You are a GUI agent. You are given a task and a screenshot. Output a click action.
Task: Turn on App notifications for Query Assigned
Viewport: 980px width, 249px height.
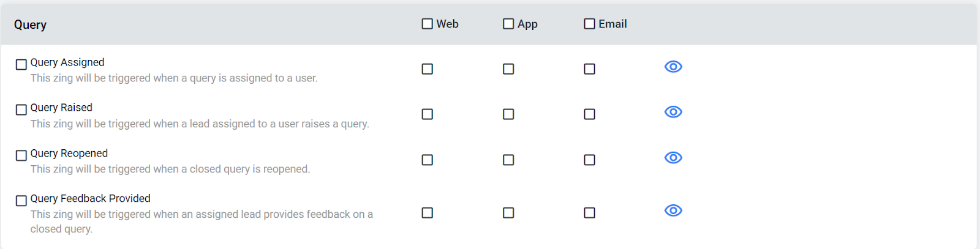[508, 69]
